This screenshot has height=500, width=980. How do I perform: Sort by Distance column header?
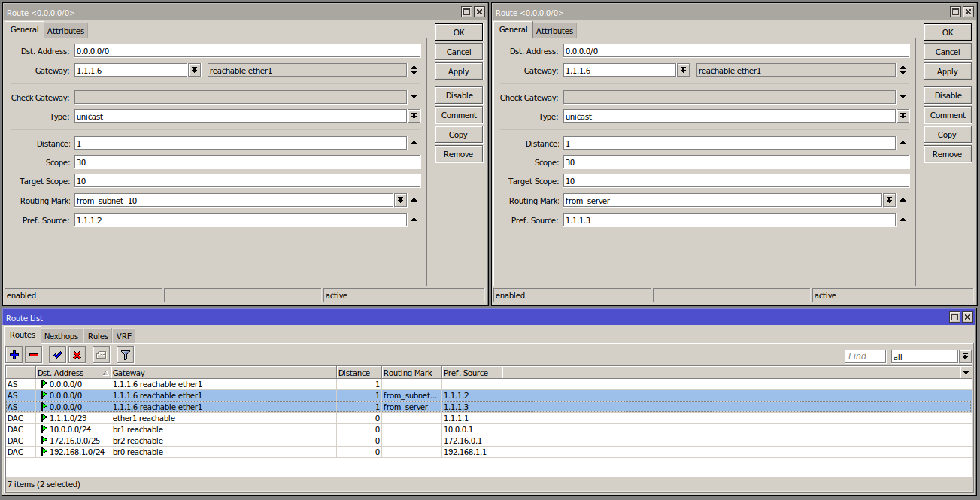[359, 373]
